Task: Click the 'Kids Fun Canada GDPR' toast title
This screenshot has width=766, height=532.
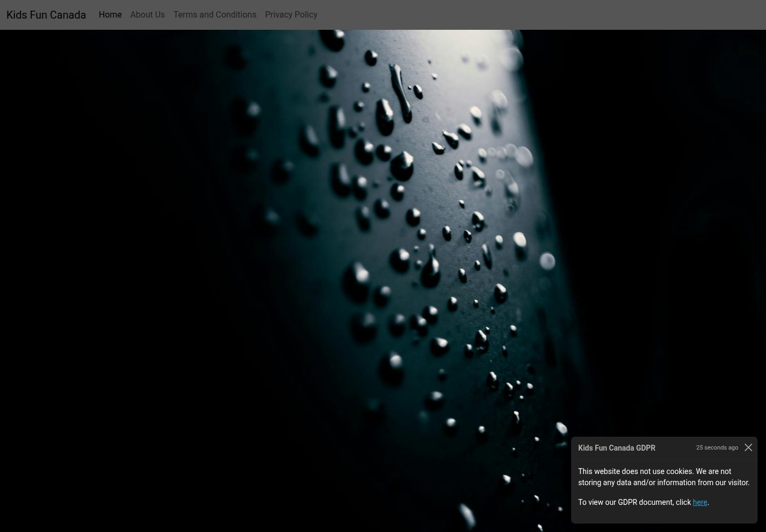Action: coord(617,448)
